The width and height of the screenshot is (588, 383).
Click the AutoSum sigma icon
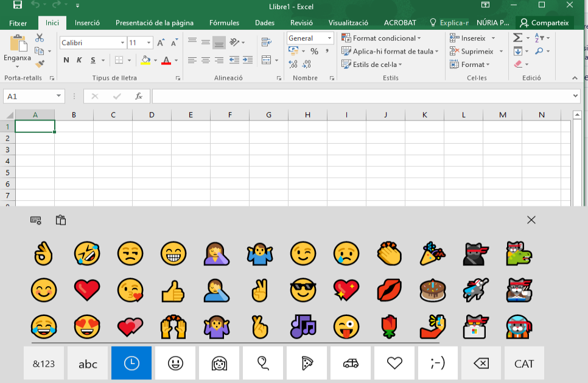[x=517, y=38]
